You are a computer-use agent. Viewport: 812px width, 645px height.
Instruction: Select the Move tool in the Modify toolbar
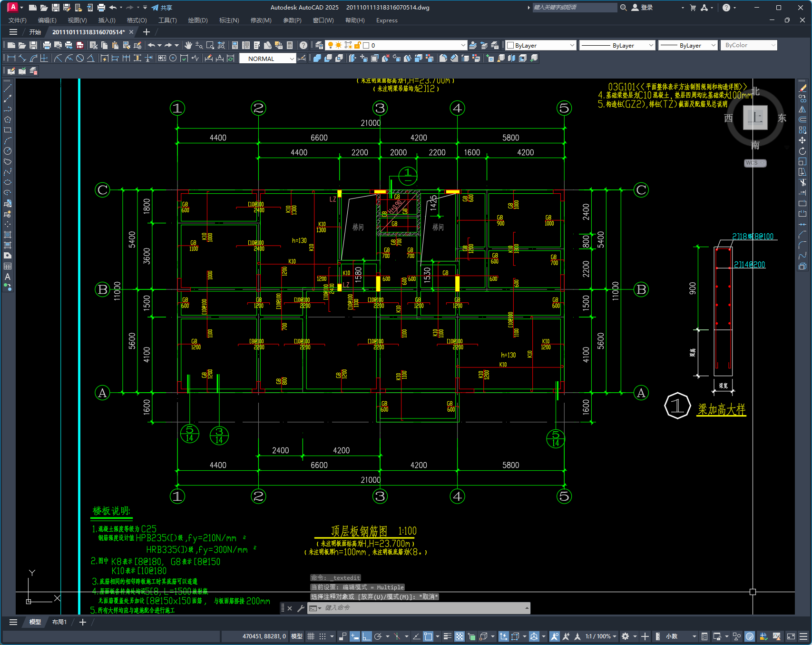(x=802, y=140)
